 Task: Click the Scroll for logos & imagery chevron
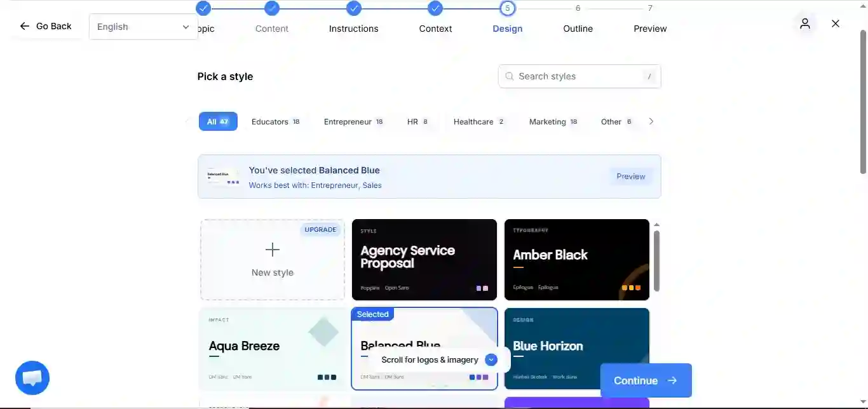491,359
